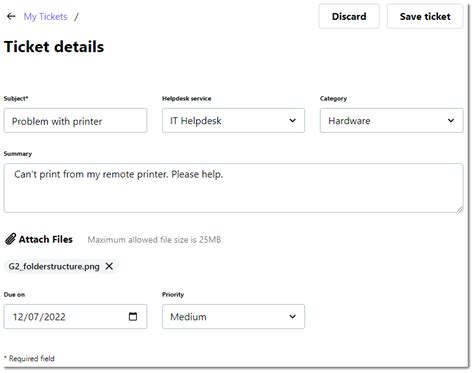Discard the ticket changes
474x373 pixels.
(349, 16)
